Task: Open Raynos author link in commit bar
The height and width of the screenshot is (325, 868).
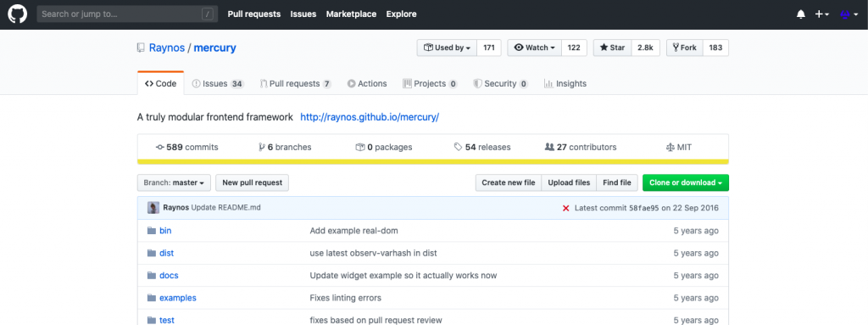Action: click(176, 208)
